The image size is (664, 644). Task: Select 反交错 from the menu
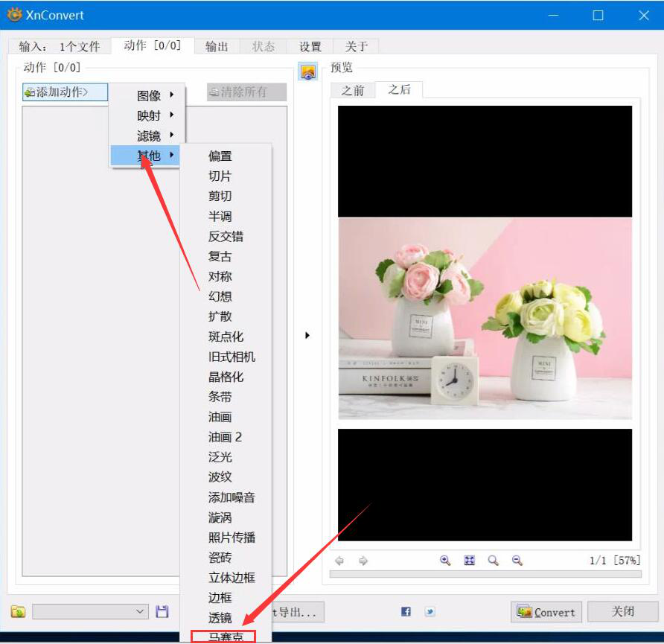pos(226,236)
